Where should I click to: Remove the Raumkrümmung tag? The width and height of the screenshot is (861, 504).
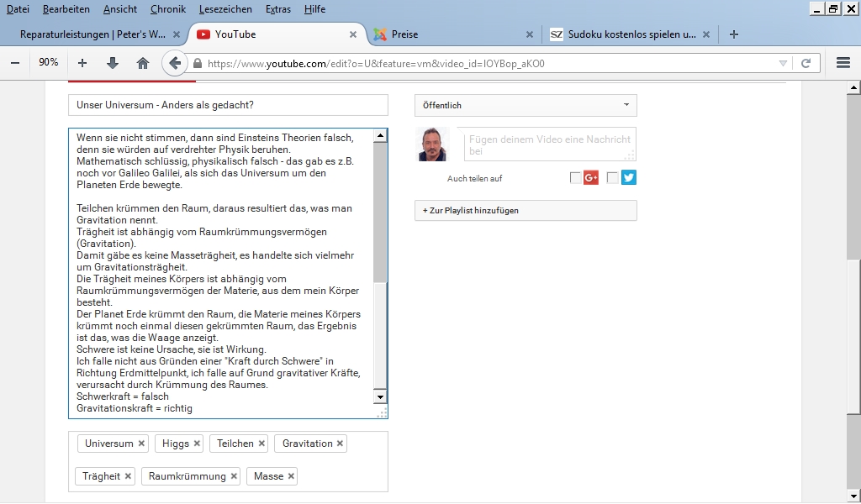233,476
